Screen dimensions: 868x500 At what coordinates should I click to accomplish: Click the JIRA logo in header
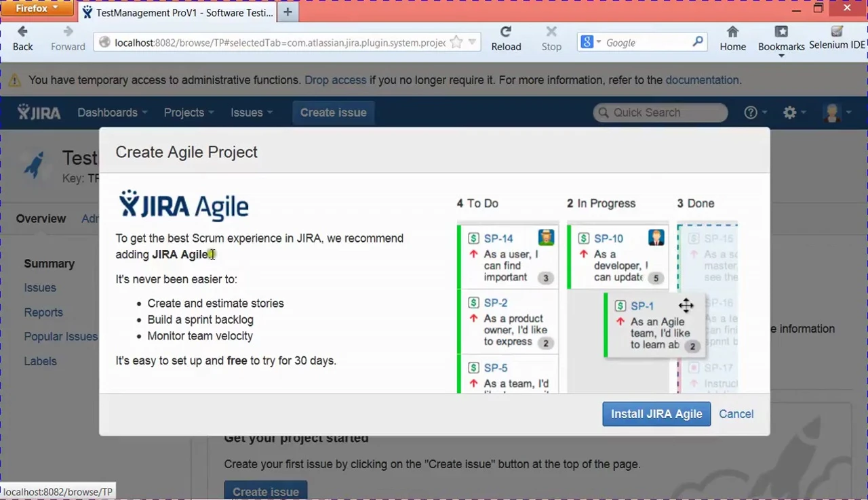39,112
